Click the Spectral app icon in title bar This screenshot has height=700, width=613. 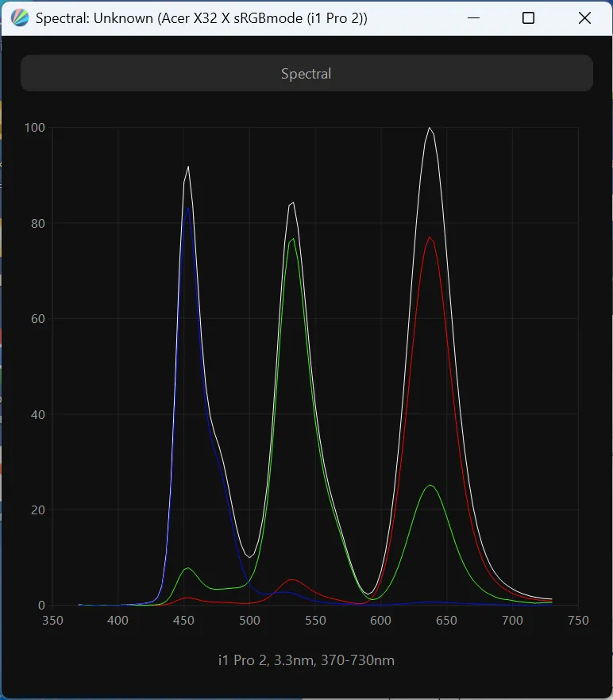(x=21, y=18)
